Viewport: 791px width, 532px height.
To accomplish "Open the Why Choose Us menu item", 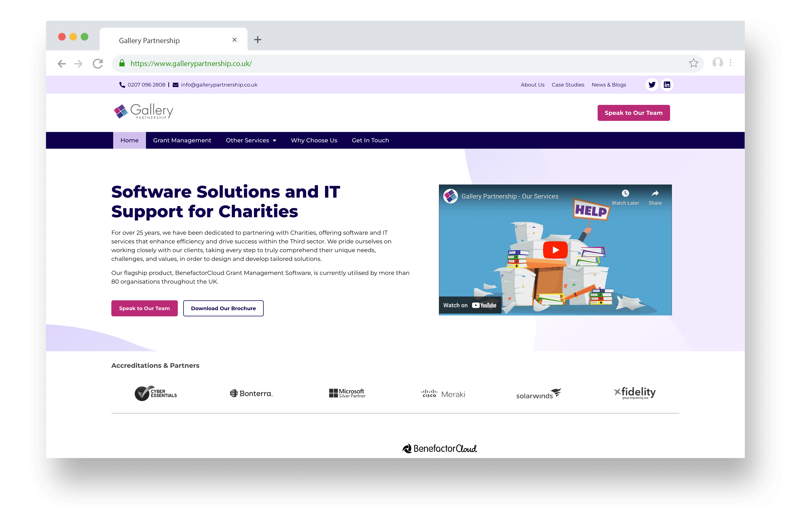I will tap(314, 140).
